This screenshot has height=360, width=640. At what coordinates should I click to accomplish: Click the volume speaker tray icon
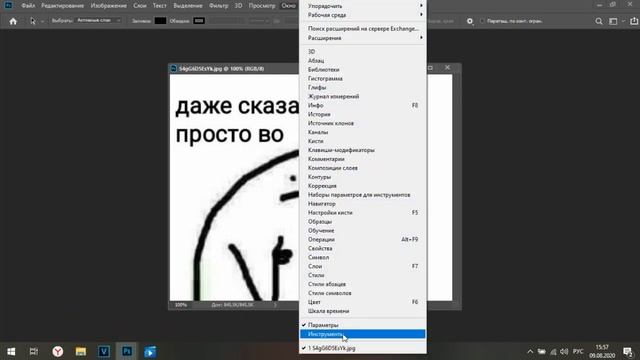(x=564, y=351)
